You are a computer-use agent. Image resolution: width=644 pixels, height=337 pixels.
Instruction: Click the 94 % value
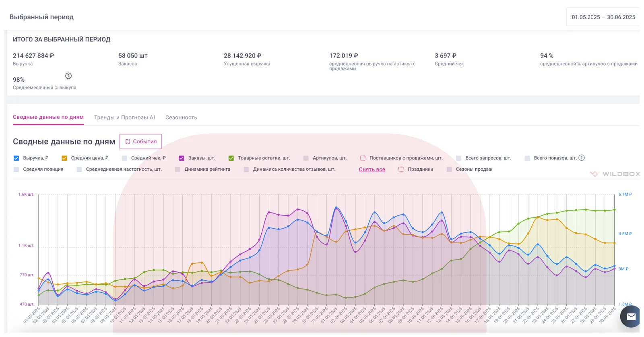[547, 56]
